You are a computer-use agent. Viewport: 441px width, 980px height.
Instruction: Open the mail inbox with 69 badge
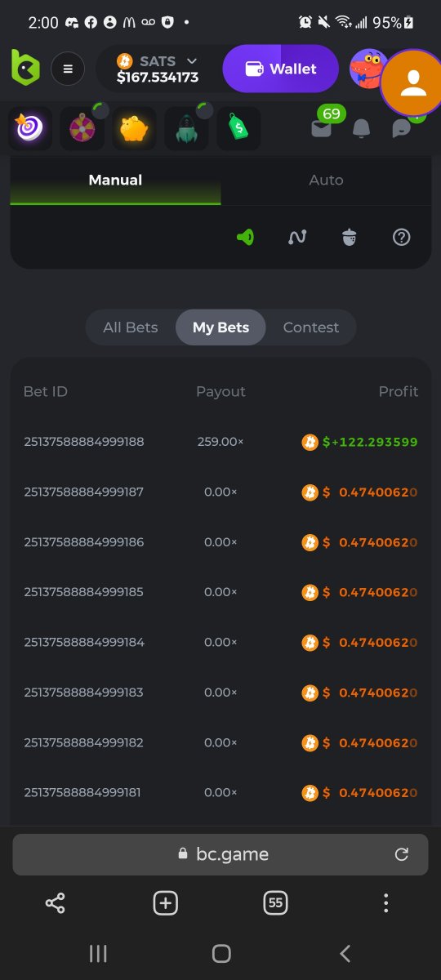(x=323, y=126)
